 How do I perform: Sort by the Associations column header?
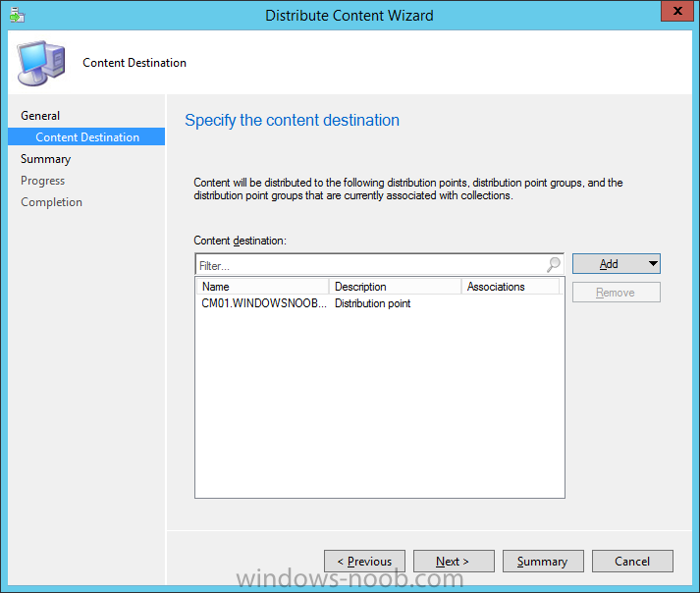click(x=511, y=287)
